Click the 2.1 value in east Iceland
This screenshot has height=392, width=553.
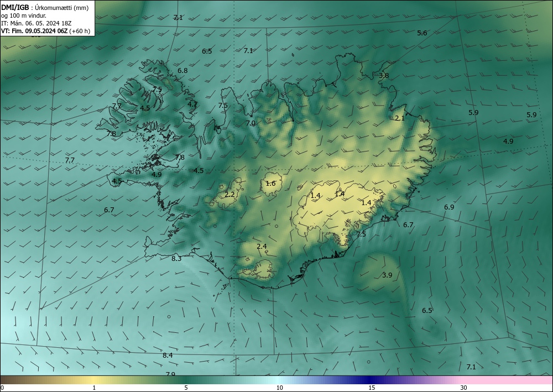click(x=400, y=118)
